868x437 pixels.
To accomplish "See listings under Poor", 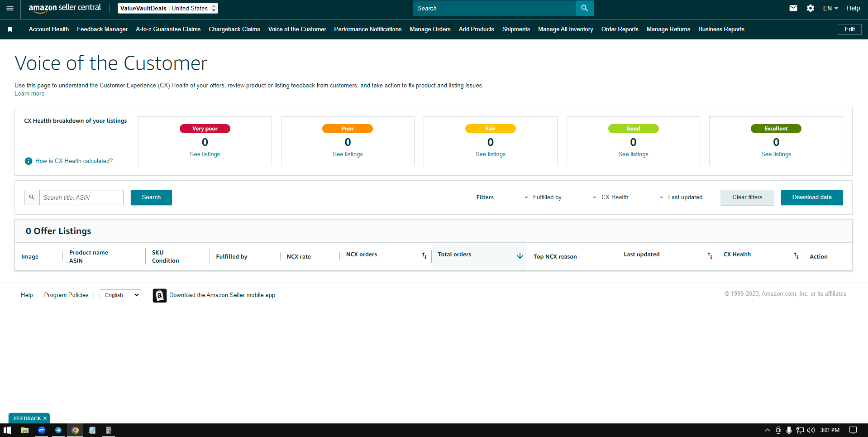I will [348, 154].
